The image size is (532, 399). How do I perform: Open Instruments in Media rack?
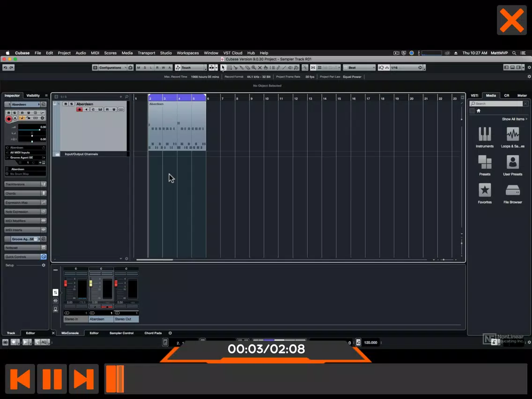tap(485, 137)
